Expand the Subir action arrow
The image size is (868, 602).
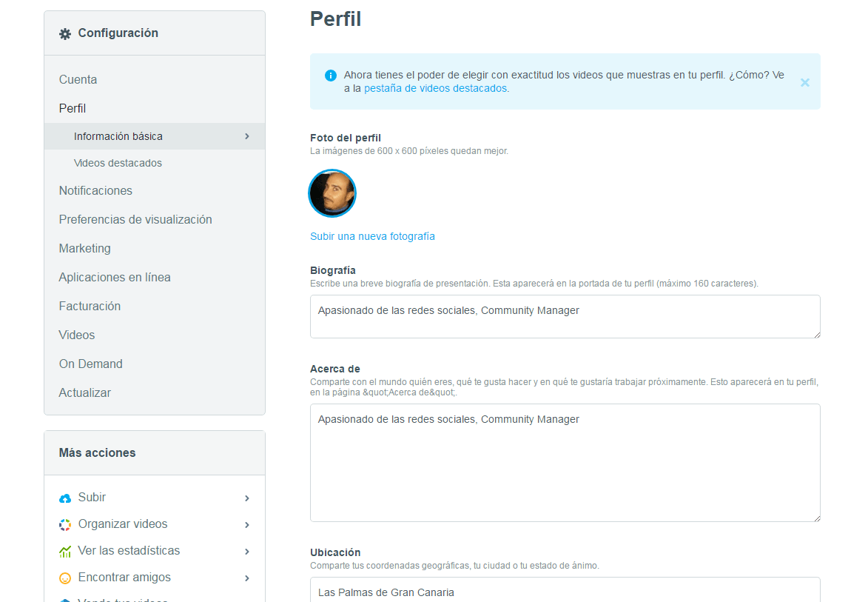(x=247, y=498)
